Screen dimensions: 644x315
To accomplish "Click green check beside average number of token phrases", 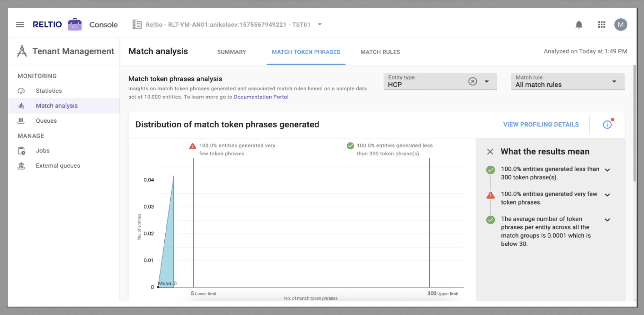I will click(x=490, y=220).
